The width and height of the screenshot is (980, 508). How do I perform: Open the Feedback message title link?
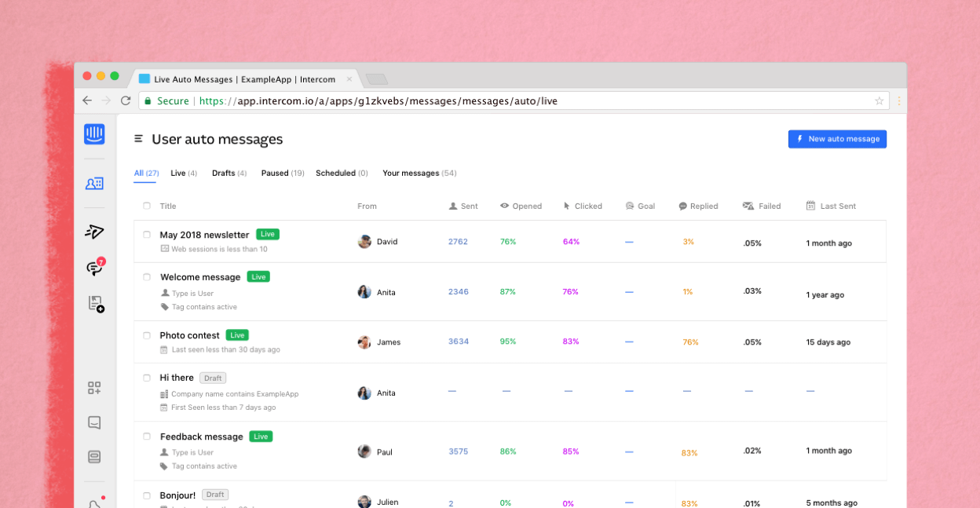pos(201,437)
